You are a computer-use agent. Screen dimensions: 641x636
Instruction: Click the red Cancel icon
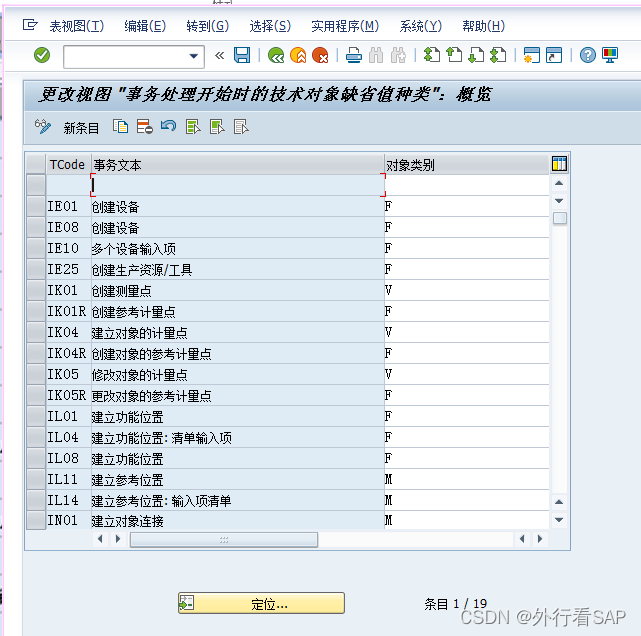pos(320,55)
